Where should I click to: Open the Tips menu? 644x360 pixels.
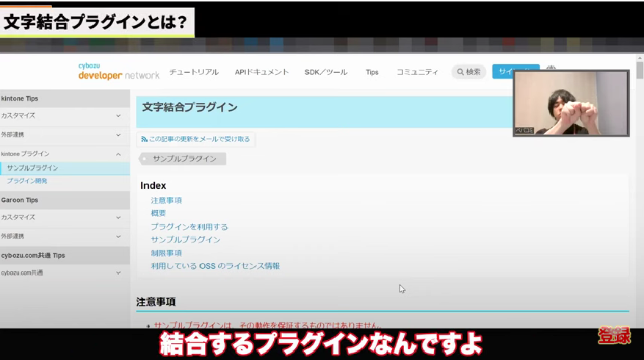(x=372, y=72)
